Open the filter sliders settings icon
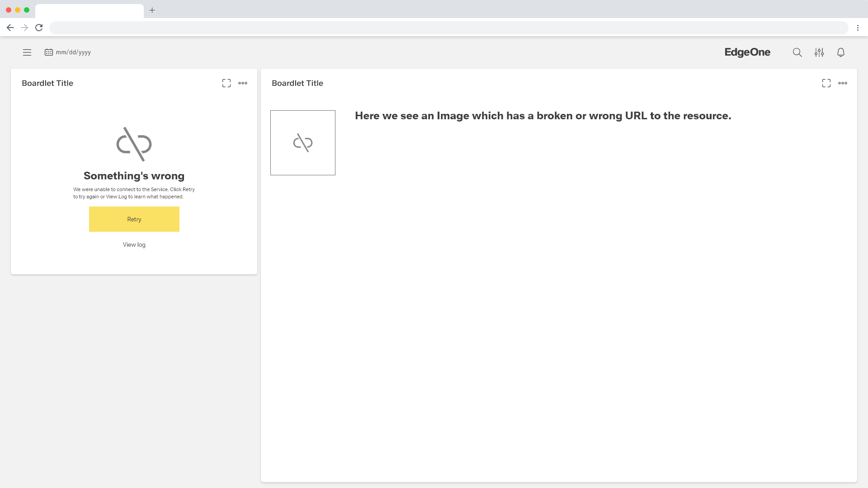 819,52
